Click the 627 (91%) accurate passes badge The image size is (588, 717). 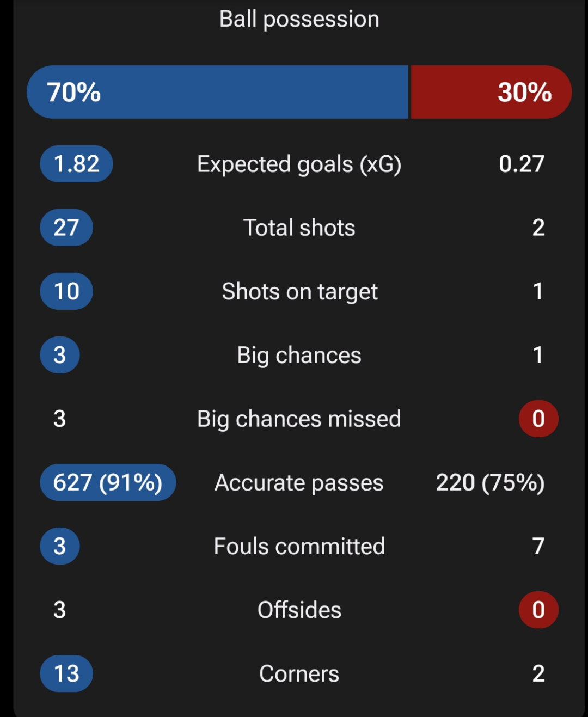(x=108, y=482)
